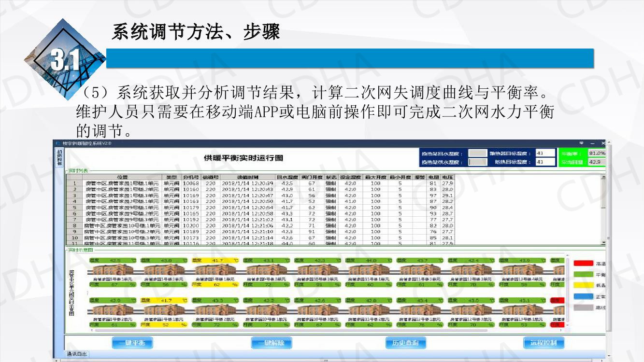Edit the 散热器目标温度 input field

tap(545, 153)
